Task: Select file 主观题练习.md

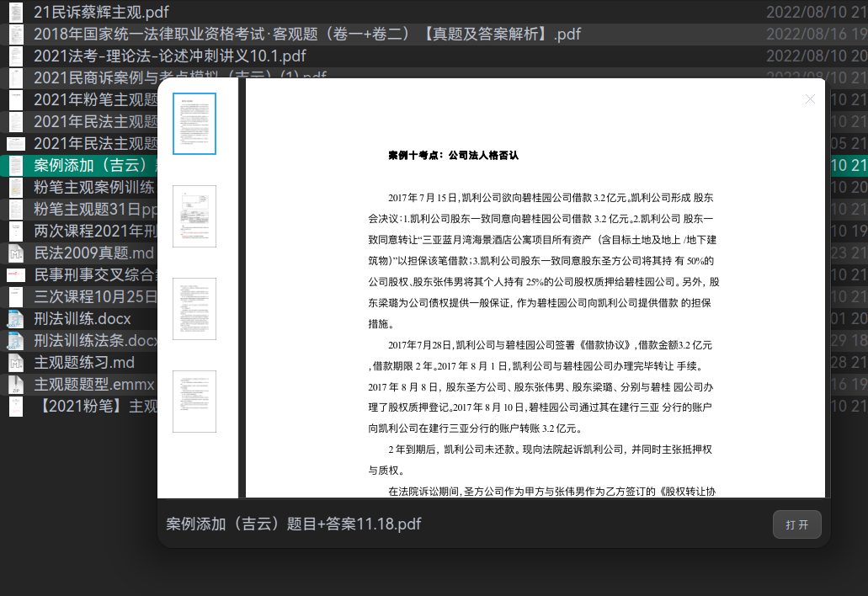Action: tap(84, 363)
